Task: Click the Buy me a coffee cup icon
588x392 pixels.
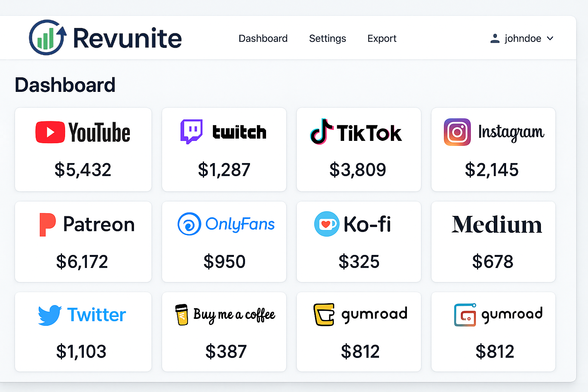Action: point(182,315)
